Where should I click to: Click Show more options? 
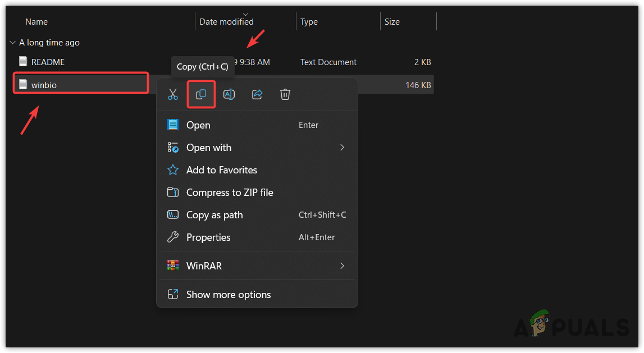[229, 295]
